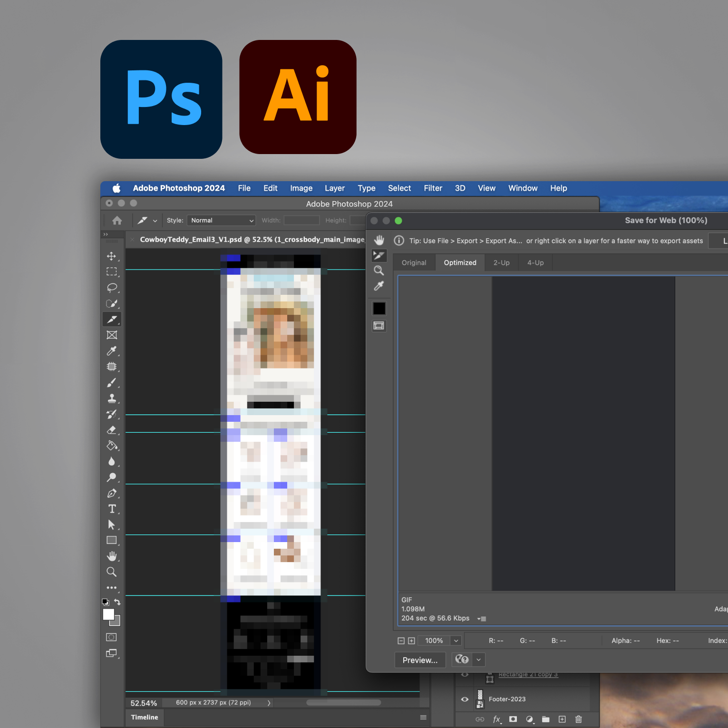The height and width of the screenshot is (728, 728).
Task: Select Slice Select tool in Save for Web
Action: [x=379, y=255]
